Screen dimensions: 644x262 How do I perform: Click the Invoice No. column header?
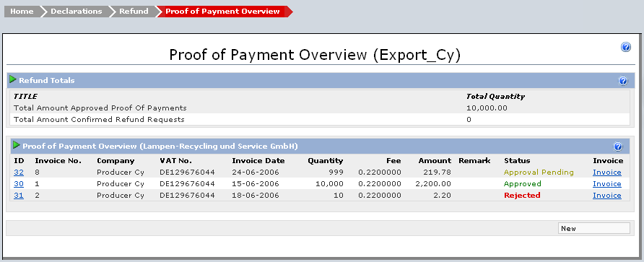click(x=58, y=161)
